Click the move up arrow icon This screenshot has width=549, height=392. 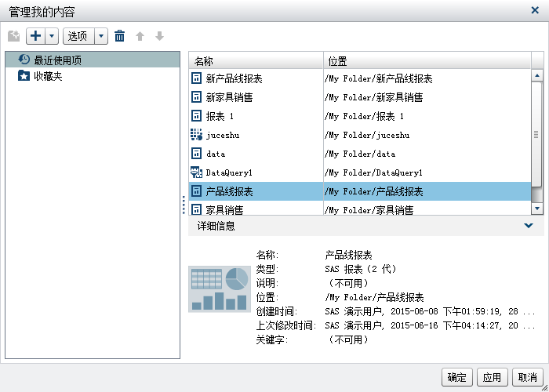click(x=140, y=36)
